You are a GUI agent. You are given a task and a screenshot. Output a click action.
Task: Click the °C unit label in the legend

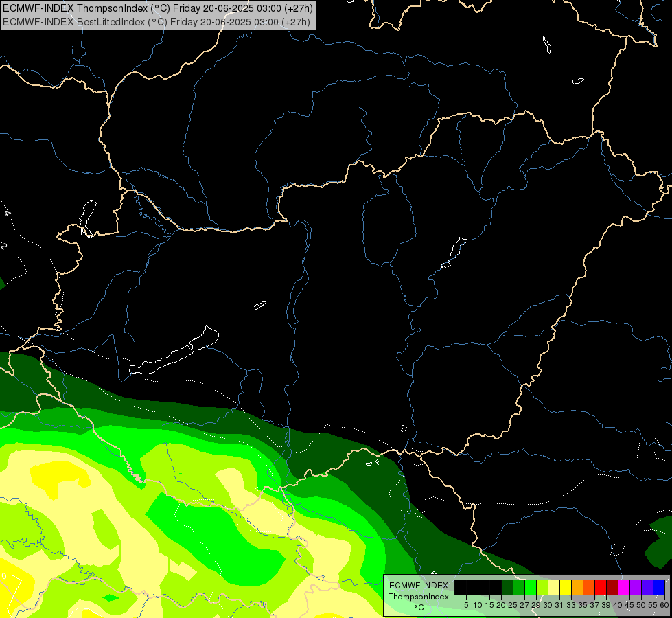[419, 608]
